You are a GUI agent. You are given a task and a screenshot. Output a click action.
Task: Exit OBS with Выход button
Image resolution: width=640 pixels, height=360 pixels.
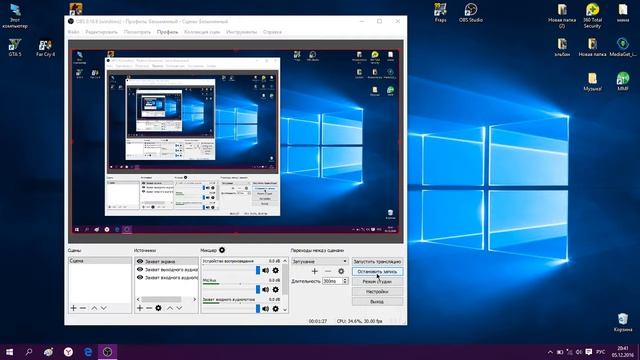tap(377, 302)
